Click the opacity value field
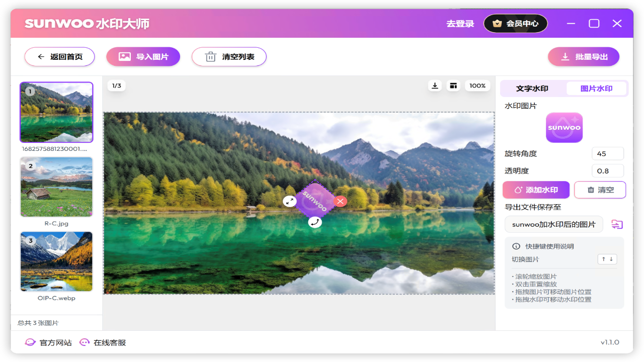 607,171
